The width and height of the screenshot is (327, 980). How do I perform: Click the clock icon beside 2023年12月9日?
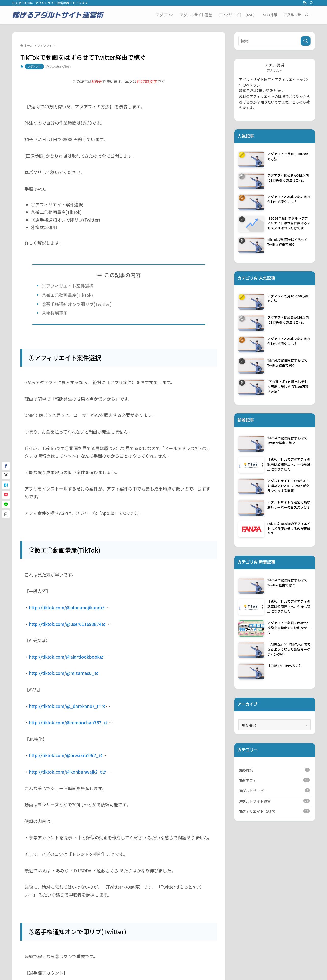click(x=47, y=67)
